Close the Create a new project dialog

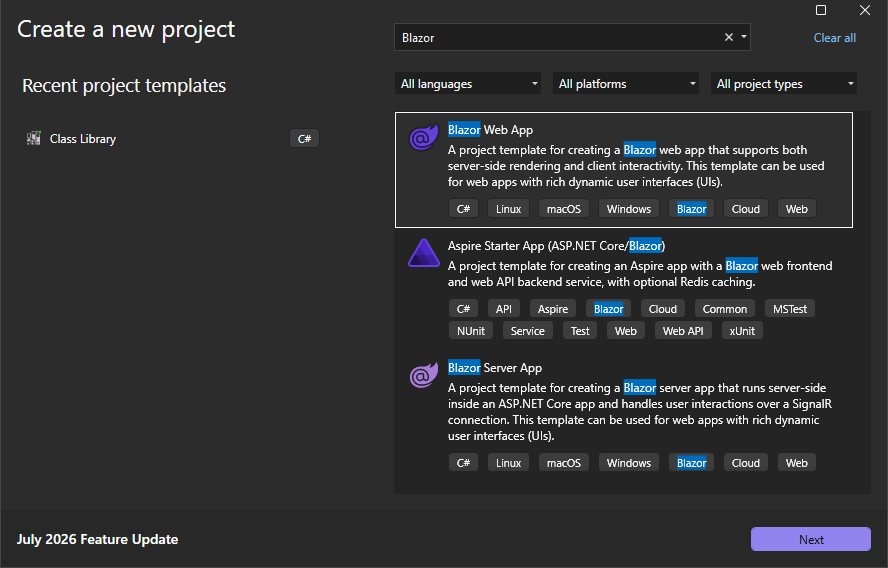865,10
